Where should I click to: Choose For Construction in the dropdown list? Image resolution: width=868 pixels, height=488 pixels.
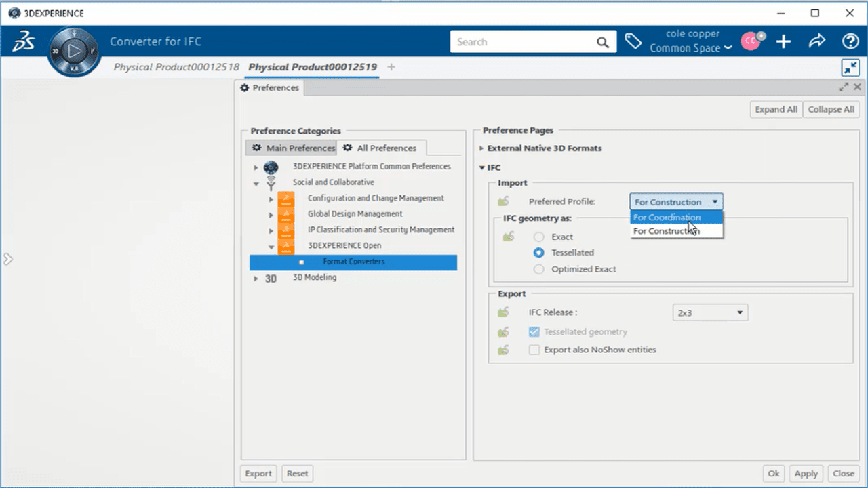pos(677,231)
